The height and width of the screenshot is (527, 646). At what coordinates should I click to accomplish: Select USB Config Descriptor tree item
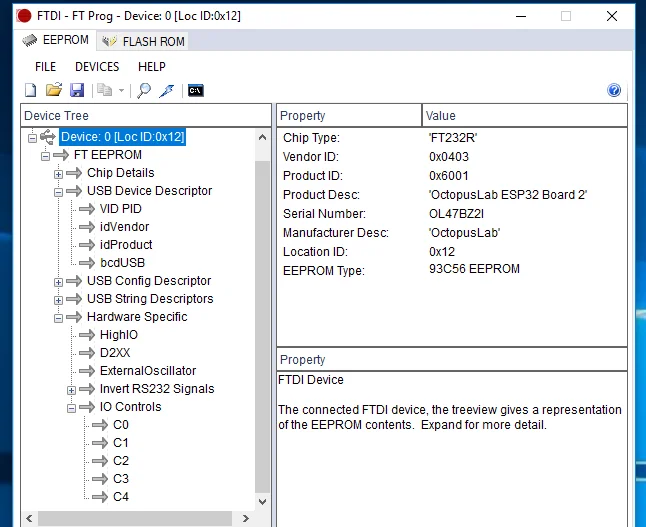pyautogui.click(x=149, y=281)
